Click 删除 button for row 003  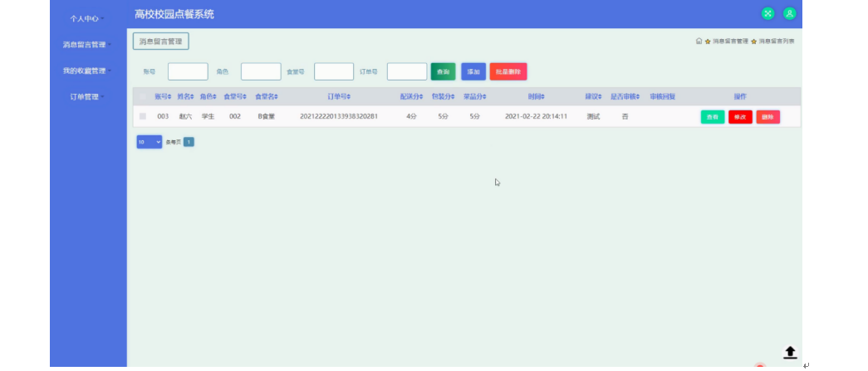tap(767, 117)
